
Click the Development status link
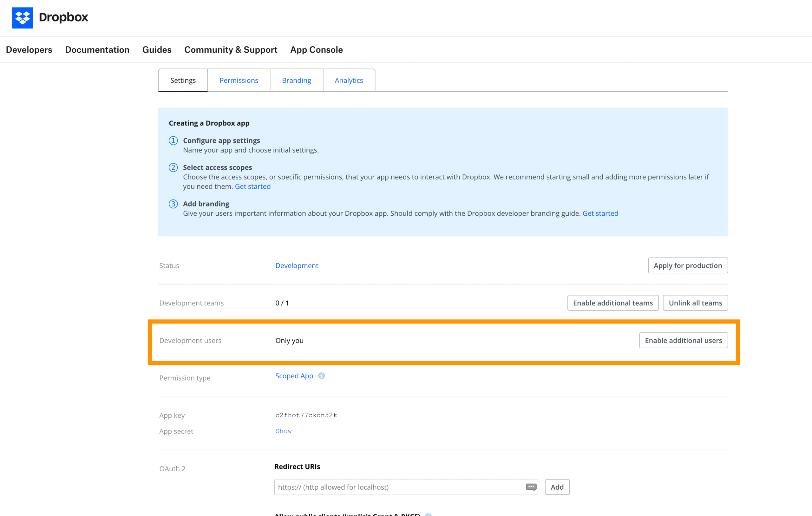(x=297, y=265)
